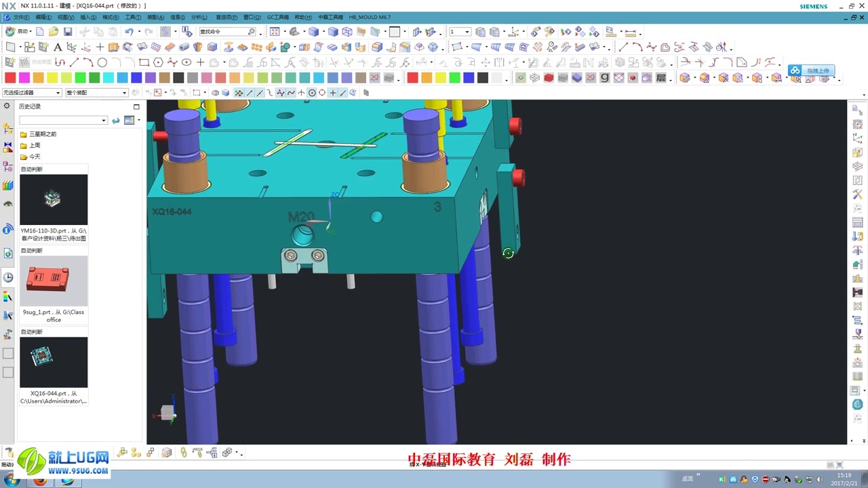The height and width of the screenshot is (488, 868).
Task: Select the Ellipse sketch tool
Action: tap(186, 62)
